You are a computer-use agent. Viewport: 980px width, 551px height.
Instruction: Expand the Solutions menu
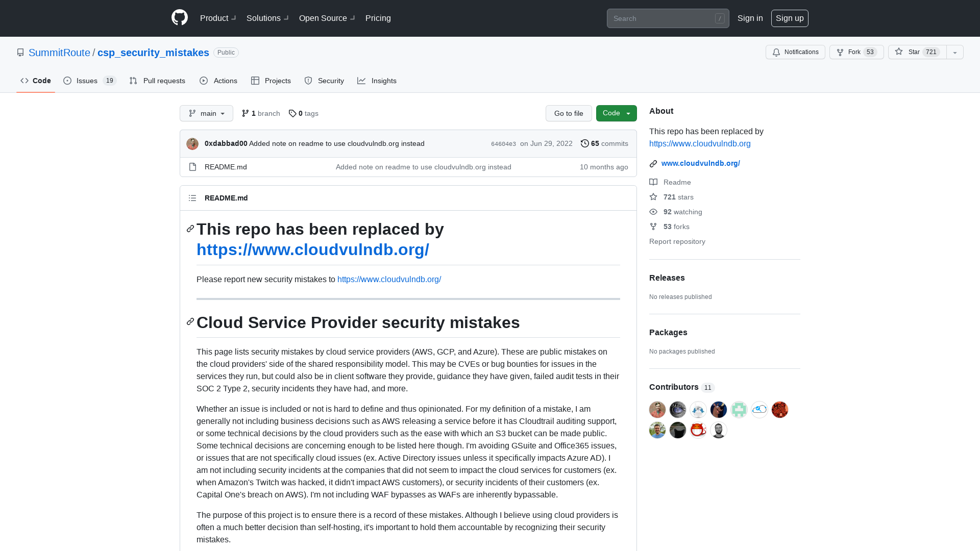pyautogui.click(x=267, y=18)
